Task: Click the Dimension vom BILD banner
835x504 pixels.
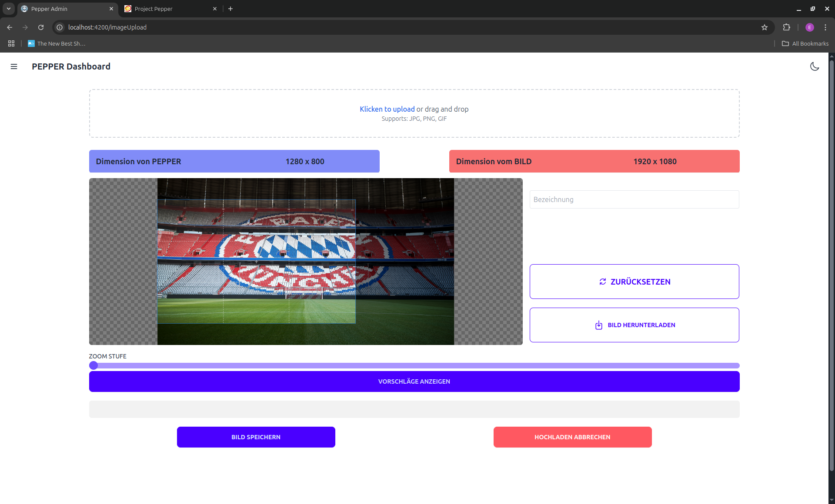Action: [x=595, y=161]
